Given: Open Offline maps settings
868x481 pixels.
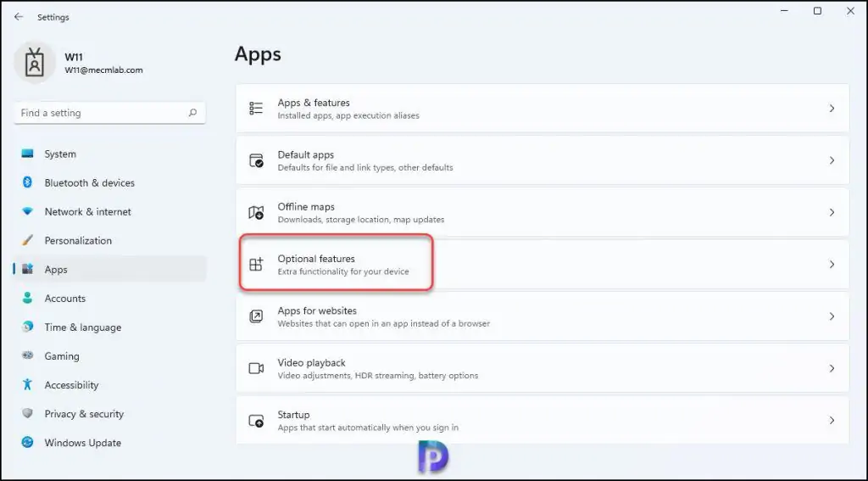Looking at the screenshot, I should 542,212.
